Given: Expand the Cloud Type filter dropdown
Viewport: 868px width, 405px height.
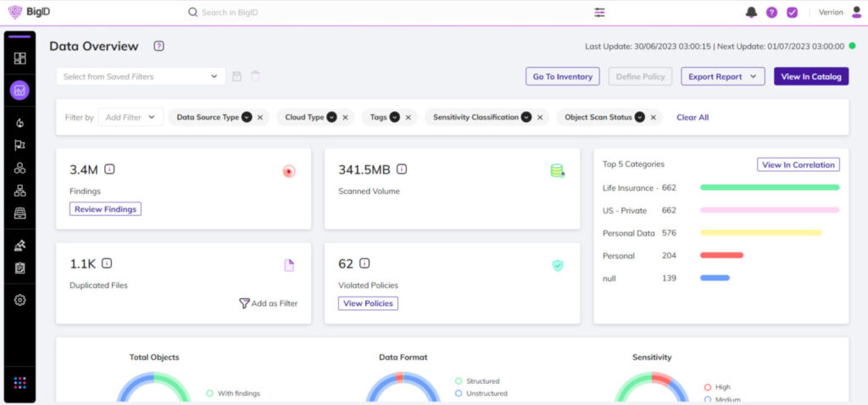Looking at the screenshot, I should pyautogui.click(x=332, y=118).
